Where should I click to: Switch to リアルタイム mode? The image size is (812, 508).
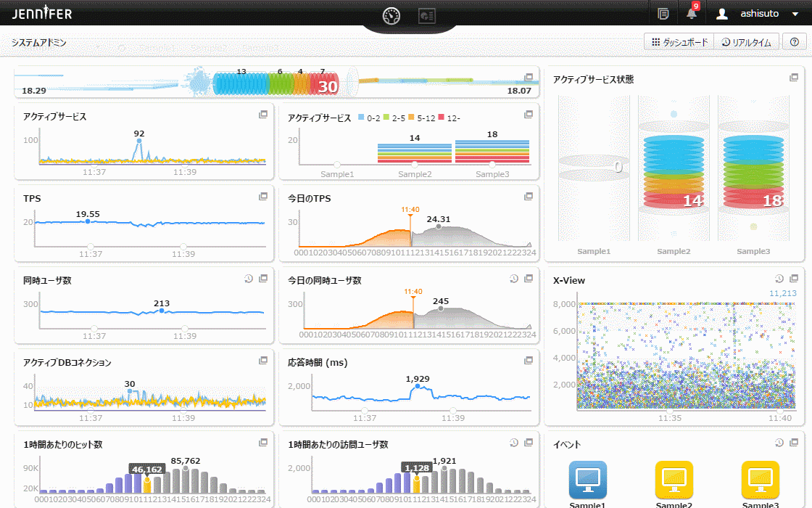coord(746,42)
